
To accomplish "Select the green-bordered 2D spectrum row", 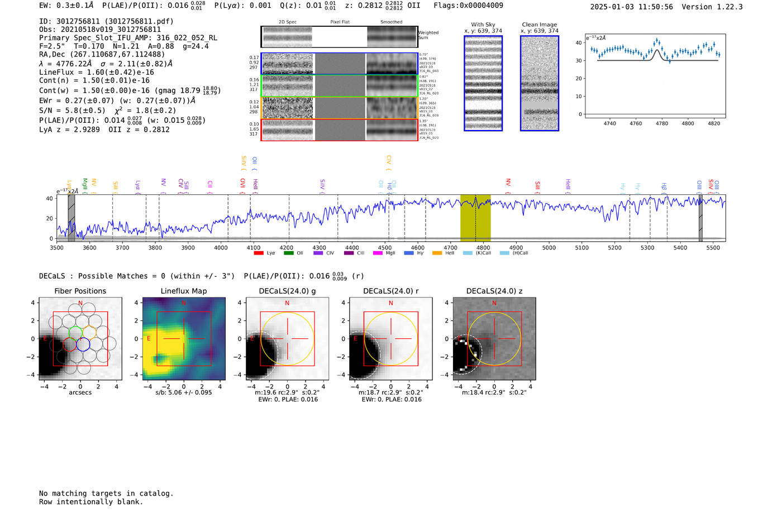I will (x=340, y=86).
